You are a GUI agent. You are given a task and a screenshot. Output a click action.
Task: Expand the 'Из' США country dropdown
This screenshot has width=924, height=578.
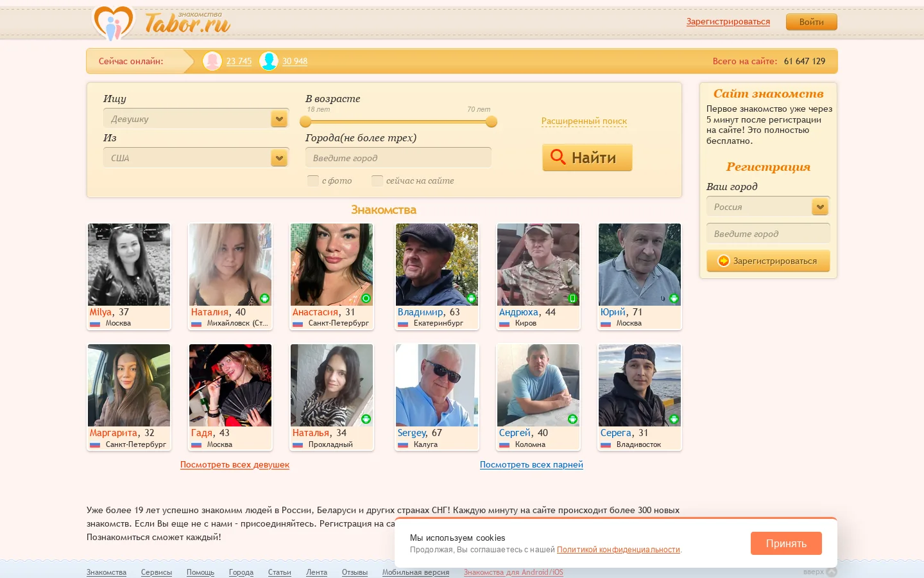[x=196, y=158]
